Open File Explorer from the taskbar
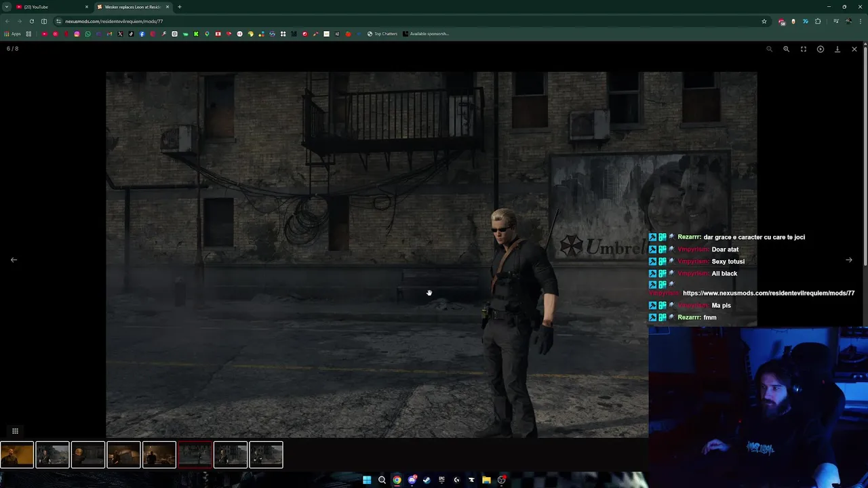868x488 pixels. (x=486, y=480)
